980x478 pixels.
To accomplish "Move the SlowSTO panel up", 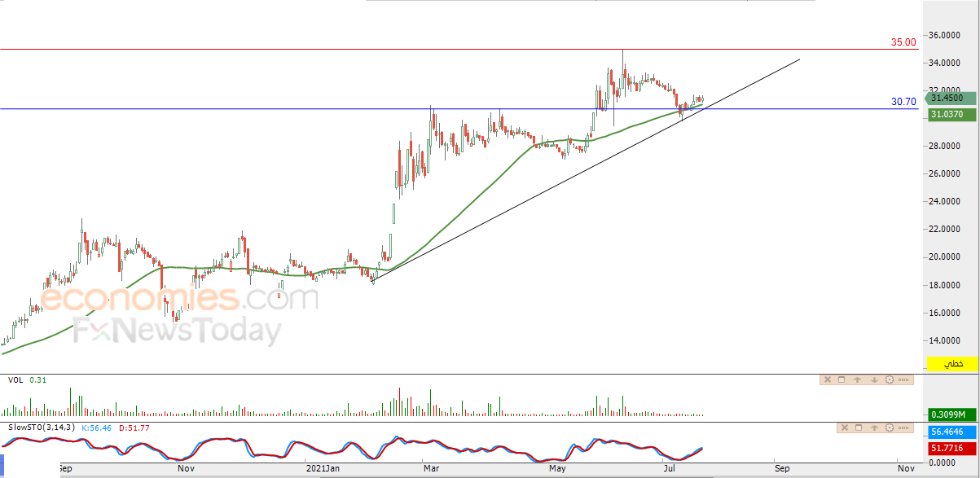I will 874,428.
